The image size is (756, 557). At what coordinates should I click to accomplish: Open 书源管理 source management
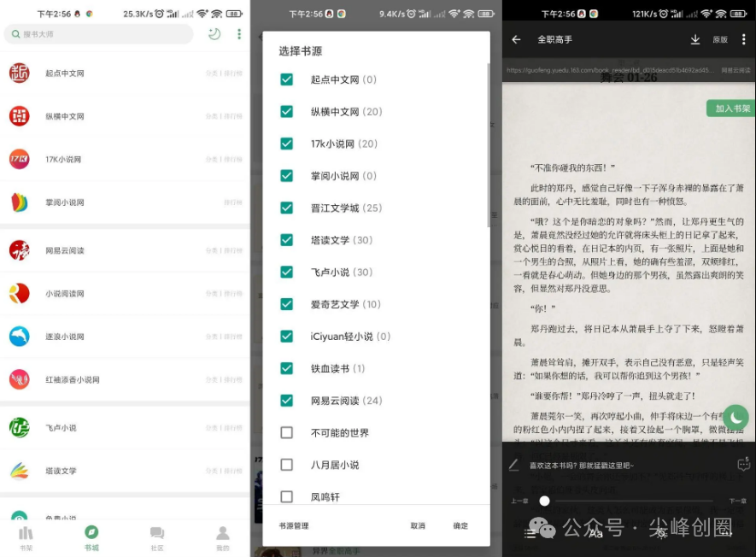point(294,525)
